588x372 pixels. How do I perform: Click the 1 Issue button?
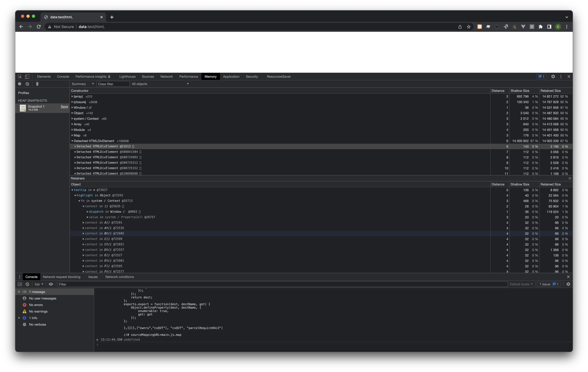pos(549,284)
